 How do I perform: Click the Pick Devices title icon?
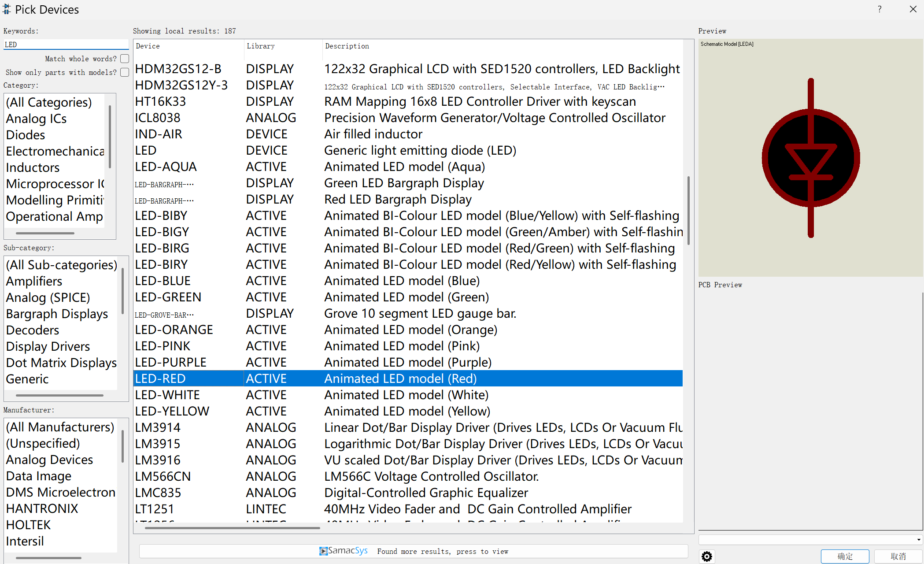pyautogui.click(x=7, y=9)
